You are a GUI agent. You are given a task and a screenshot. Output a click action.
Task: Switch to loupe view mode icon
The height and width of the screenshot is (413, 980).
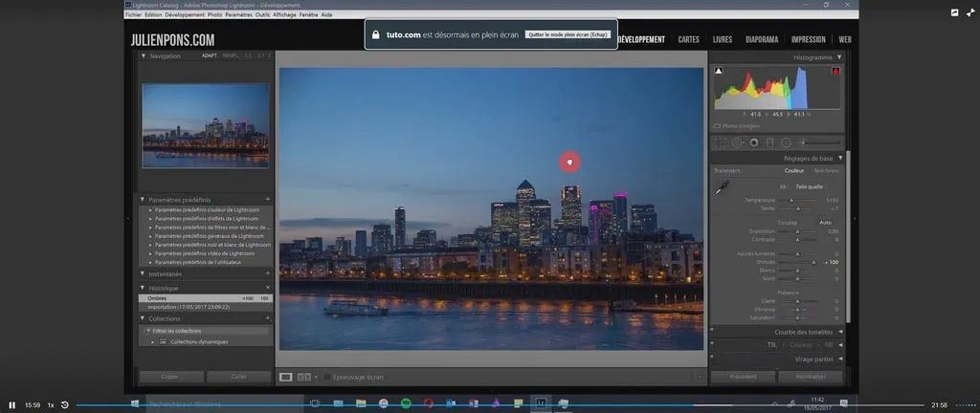coord(285,378)
